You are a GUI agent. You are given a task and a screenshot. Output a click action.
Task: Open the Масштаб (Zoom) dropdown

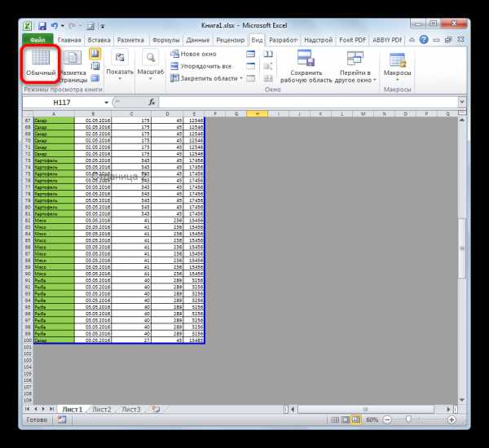click(x=150, y=67)
